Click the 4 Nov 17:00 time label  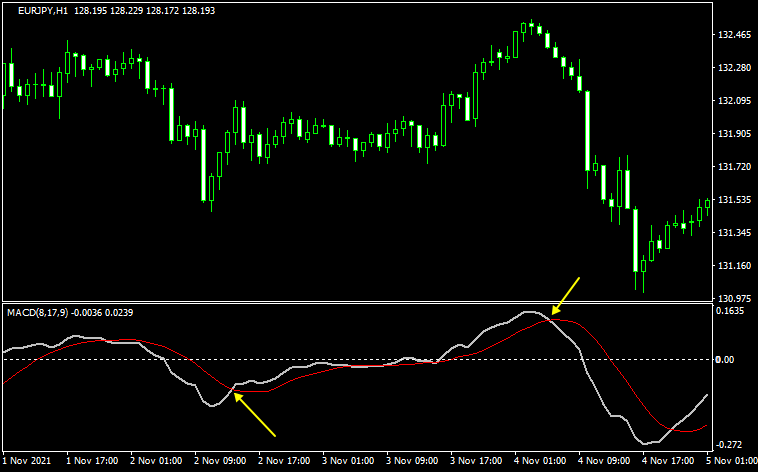coord(669,459)
